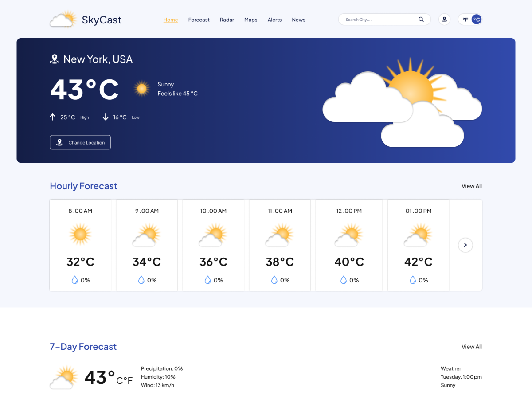Click the small sun icon beside Sunny
Screen dimensions: 532x399
[142, 89]
